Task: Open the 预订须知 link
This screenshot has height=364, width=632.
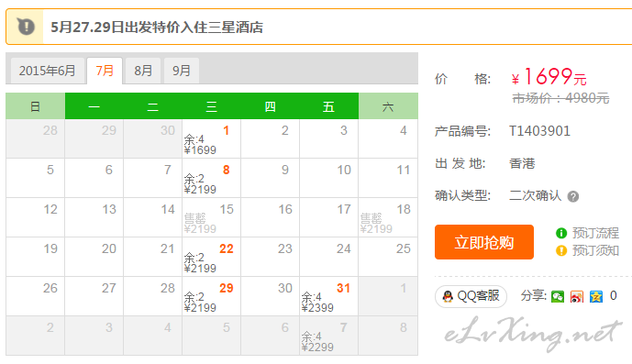Action: [x=595, y=250]
